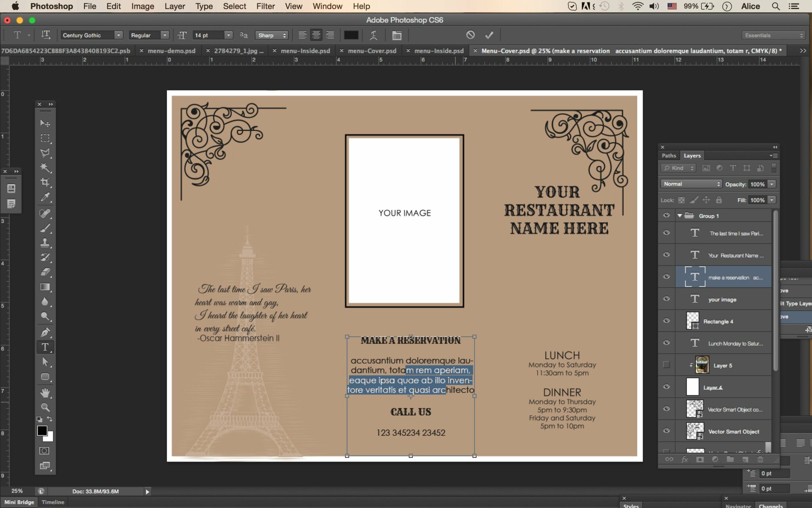This screenshot has width=812, height=508.
Task: Open the Type menu in the menu bar
Action: point(204,6)
